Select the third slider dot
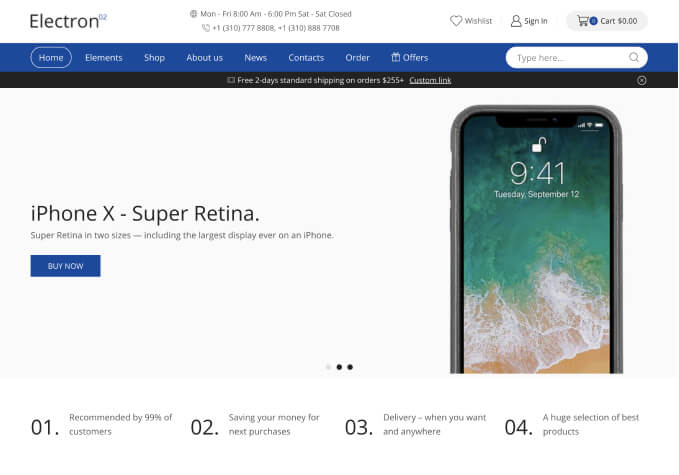Screen dimensions: 679x475 pyautogui.click(x=350, y=367)
